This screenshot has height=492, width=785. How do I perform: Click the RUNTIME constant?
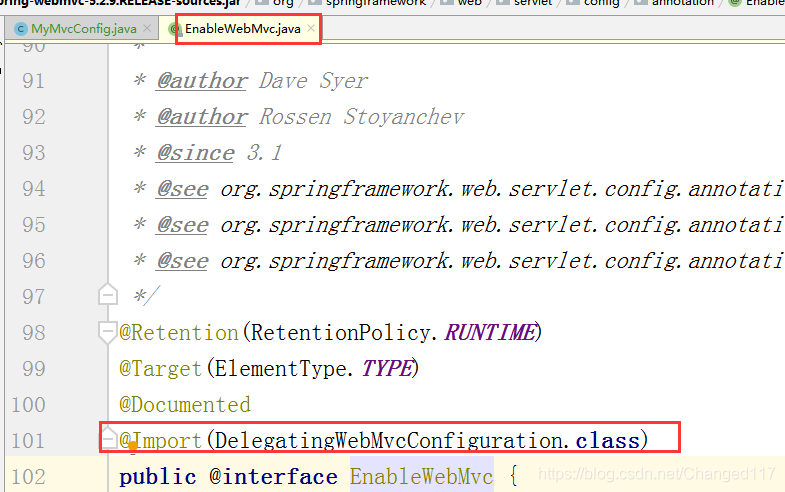(490, 333)
